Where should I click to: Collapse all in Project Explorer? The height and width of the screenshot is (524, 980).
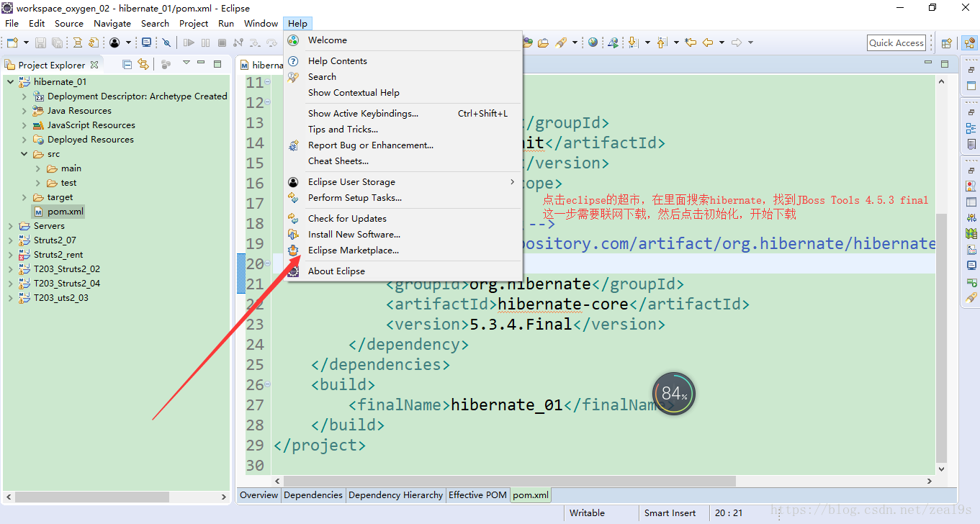[x=127, y=64]
